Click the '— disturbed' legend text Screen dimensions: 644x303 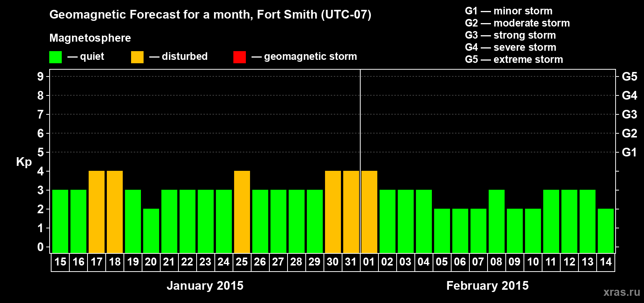(178, 56)
